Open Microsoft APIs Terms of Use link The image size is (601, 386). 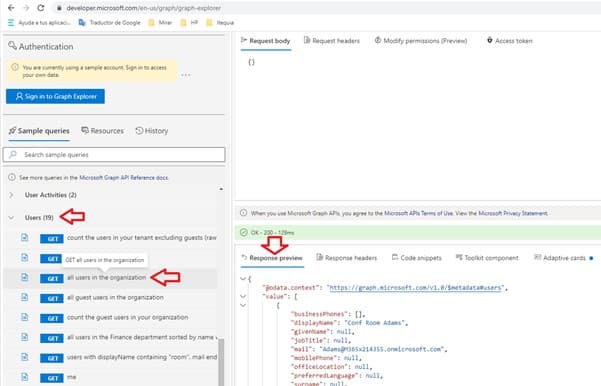click(x=419, y=213)
